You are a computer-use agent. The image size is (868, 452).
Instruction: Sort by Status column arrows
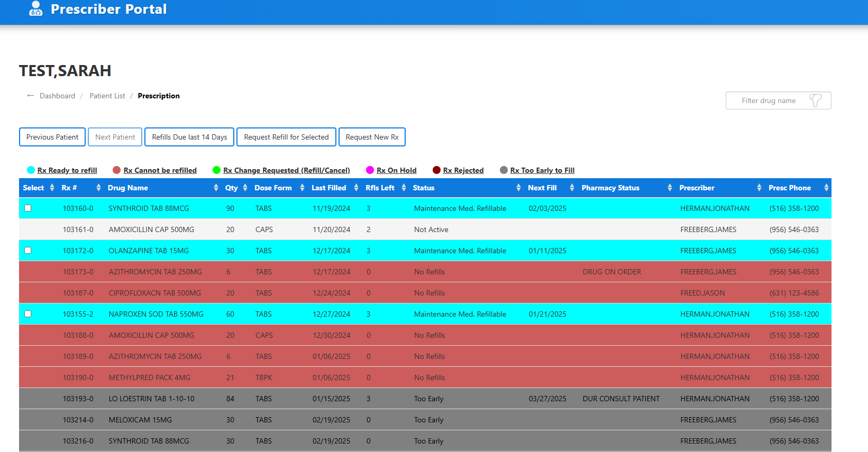(518, 188)
